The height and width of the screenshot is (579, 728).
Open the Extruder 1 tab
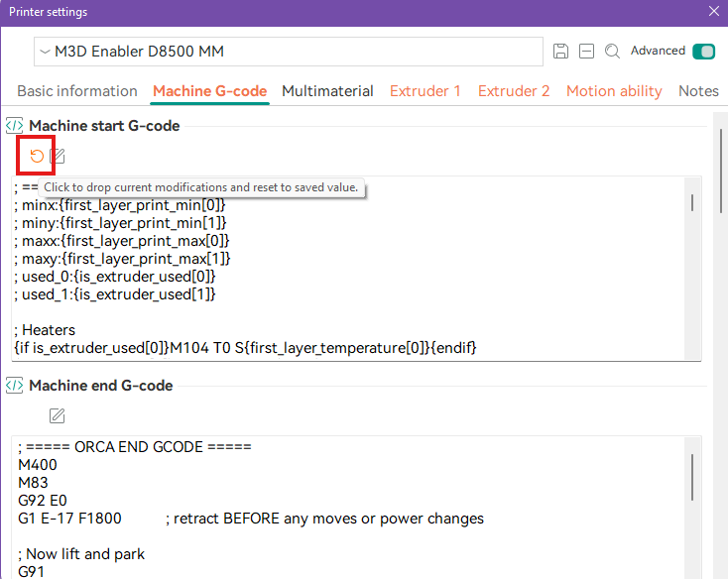point(425,91)
